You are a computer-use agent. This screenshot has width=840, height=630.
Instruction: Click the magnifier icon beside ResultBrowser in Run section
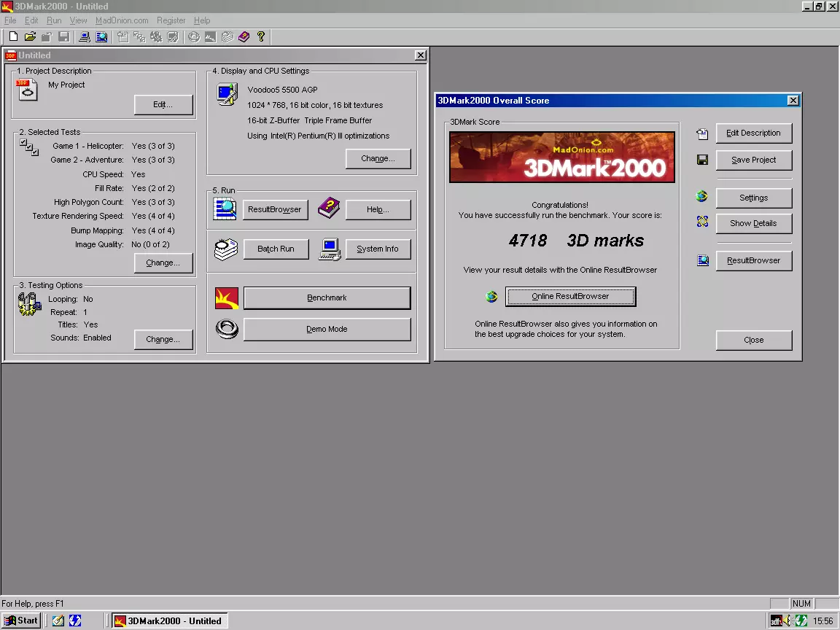point(225,209)
